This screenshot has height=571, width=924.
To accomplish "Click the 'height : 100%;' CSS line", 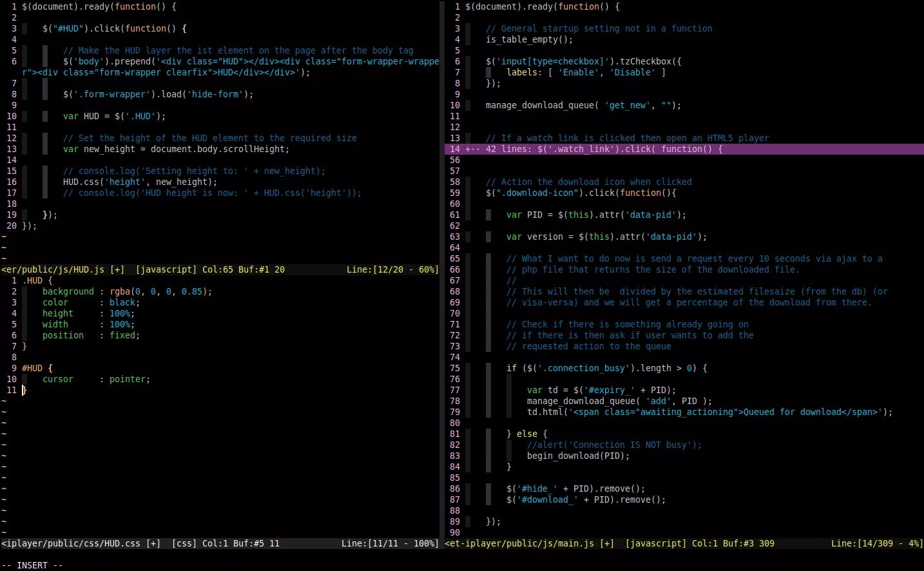I will click(x=89, y=313).
